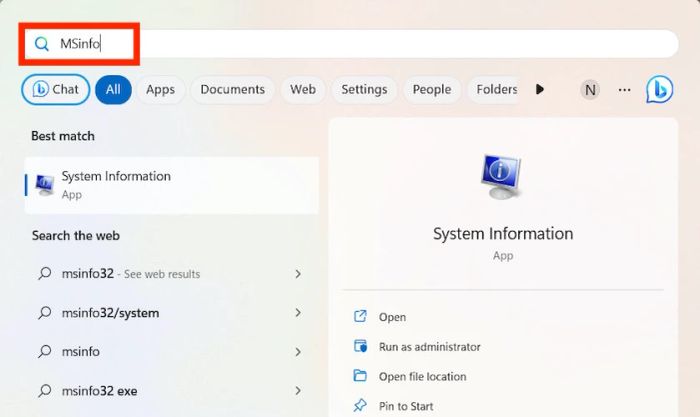Click search icon beside msinfo32 suggestion
The width and height of the screenshot is (700, 417).
tap(45, 273)
